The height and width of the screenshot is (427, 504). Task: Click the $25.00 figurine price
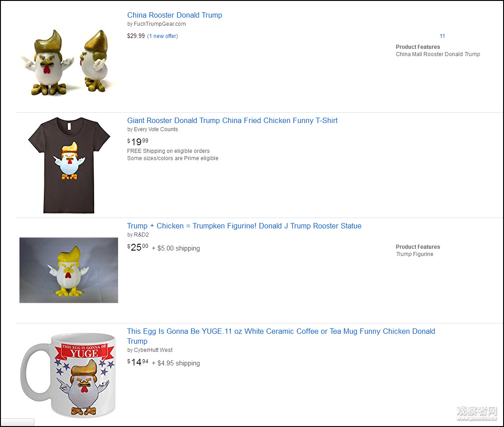[x=138, y=247]
